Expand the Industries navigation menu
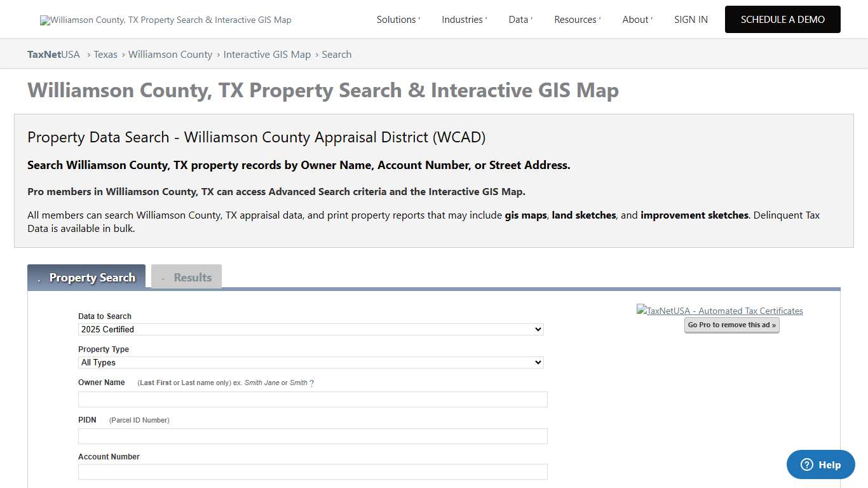The height and width of the screenshot is (488, 868). pos(463,20)
